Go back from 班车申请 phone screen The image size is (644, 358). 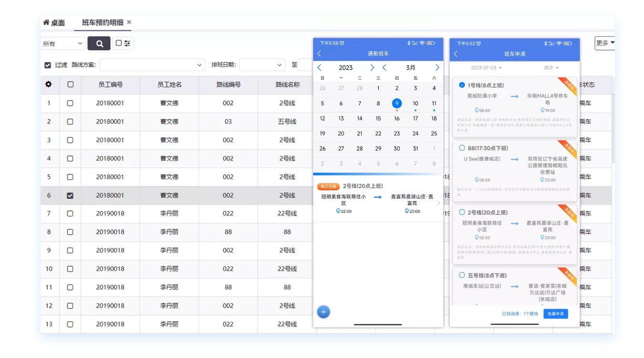point(456,54)
